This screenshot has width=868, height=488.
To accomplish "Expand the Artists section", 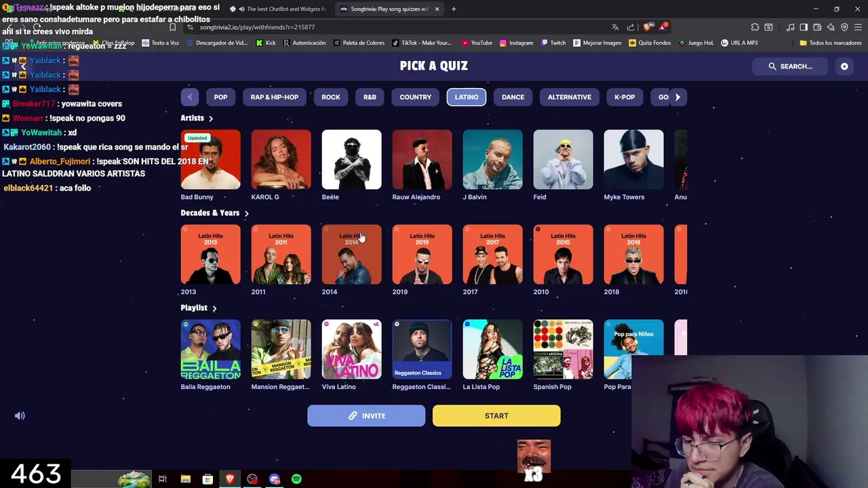I will coord(197,118).
